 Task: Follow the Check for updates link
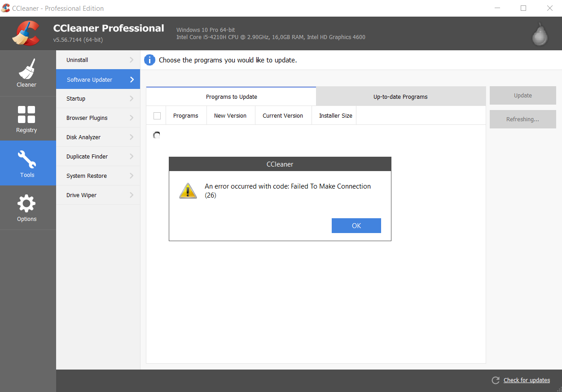(x=527, y=380)
